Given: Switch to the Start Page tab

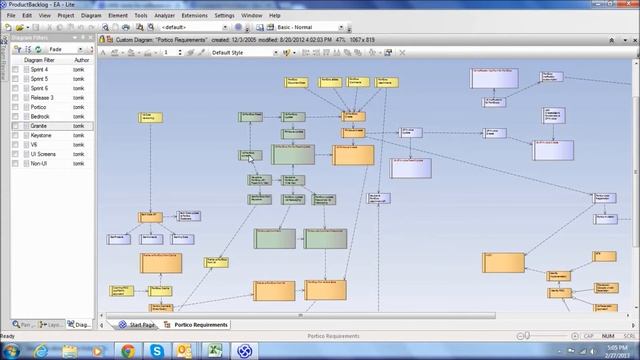Looking at the screenshot, I should coord(137,325).
